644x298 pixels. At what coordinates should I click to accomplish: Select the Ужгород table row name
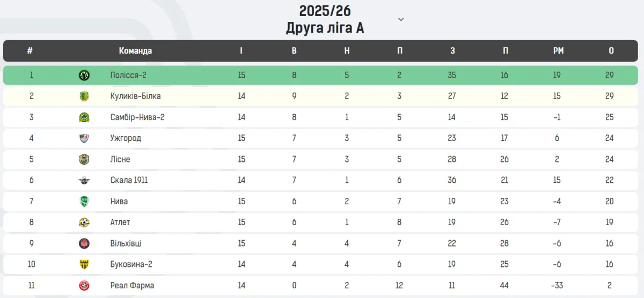click(126, 138)
